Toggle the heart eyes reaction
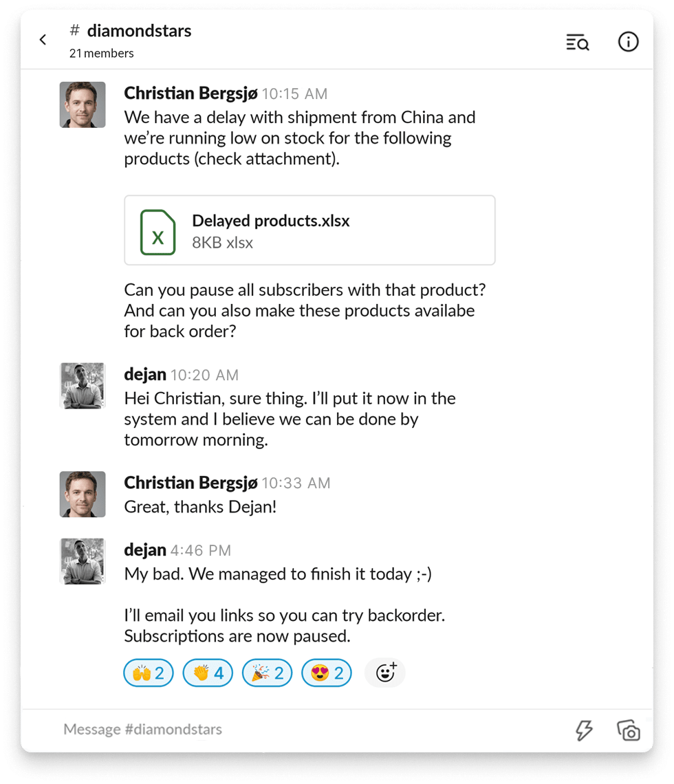 (326, 672)
